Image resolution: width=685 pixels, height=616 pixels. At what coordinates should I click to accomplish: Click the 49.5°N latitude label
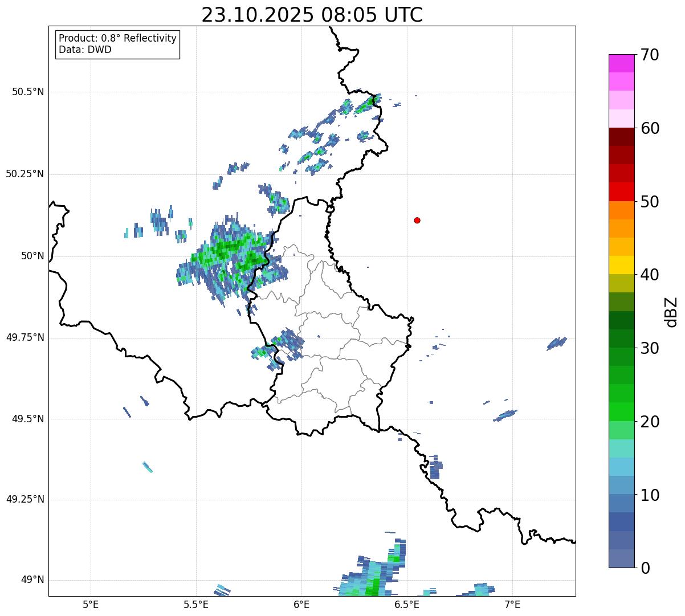pyautogui.click(x=27, y=419)
